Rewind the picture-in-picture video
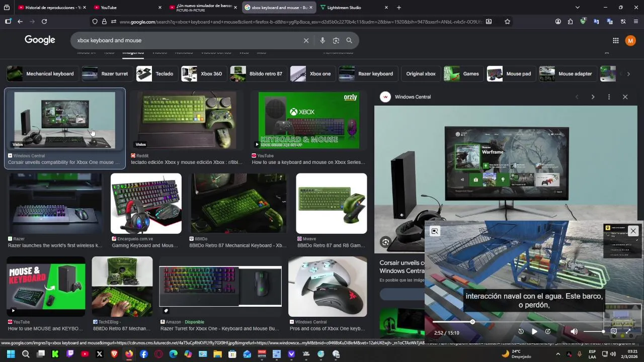Image resolution: width=644 pixels, height=362 pixels. pos(521,332)
